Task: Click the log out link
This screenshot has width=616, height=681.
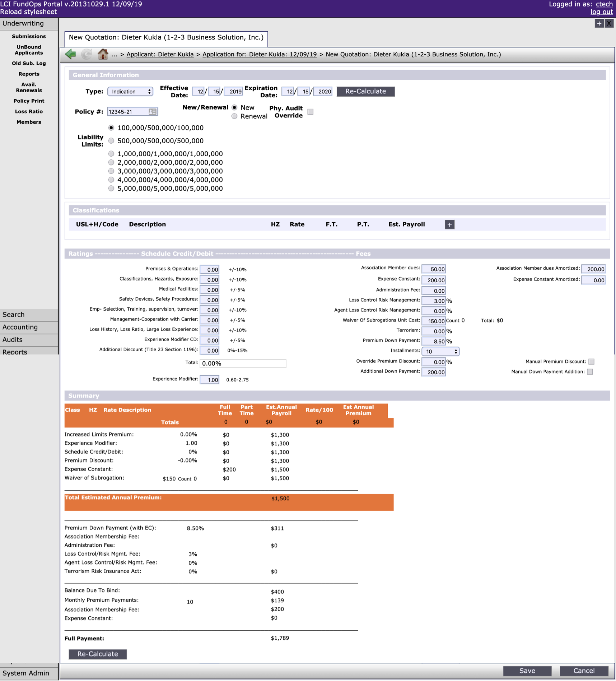Action: pos(602,12)
